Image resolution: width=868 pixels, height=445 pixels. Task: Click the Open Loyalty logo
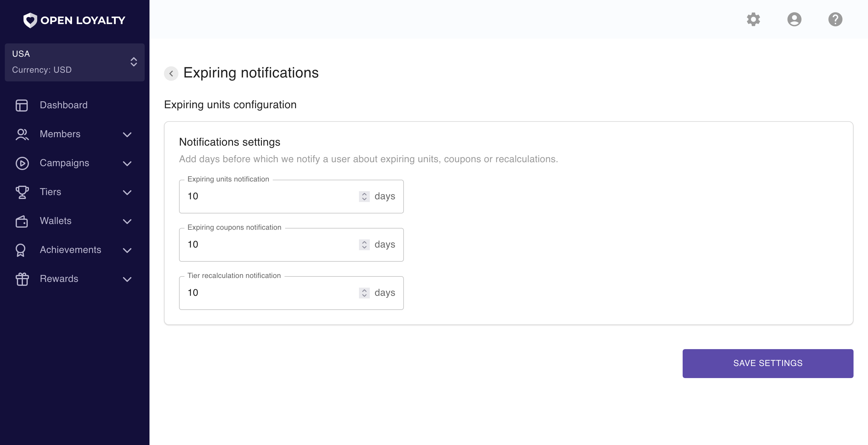click(x=74, y=20)
